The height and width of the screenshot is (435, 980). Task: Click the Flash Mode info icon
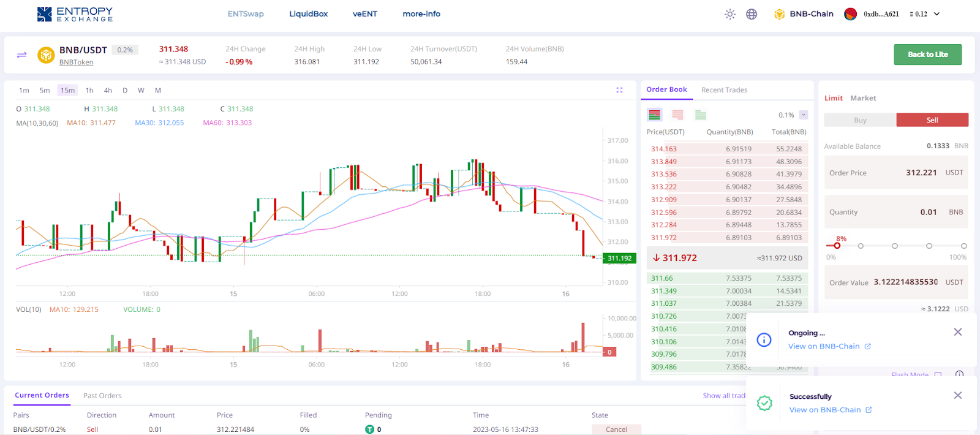point(960,374)
